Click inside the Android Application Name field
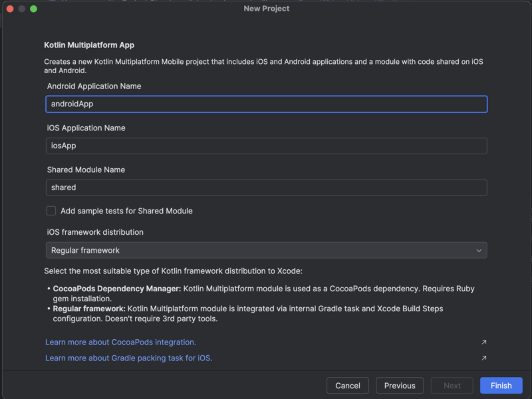 point(266,104)
